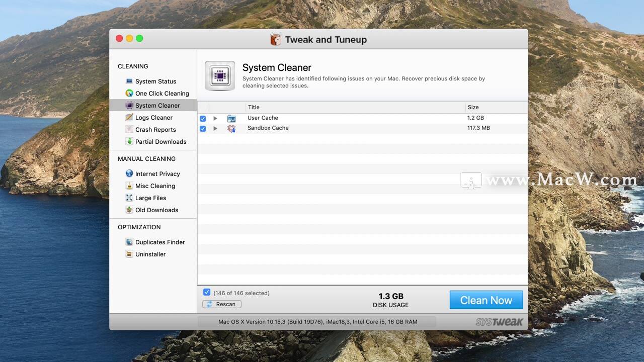Open System Status section
Image resolution: width=644 pixels, height=362 pixels.
[x=155, y=81]
